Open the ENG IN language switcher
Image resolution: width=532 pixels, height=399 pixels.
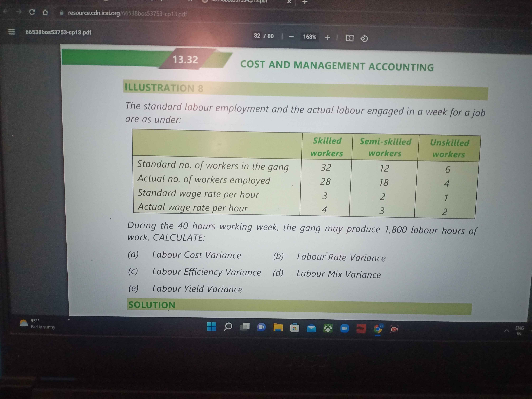coord(519,331)
